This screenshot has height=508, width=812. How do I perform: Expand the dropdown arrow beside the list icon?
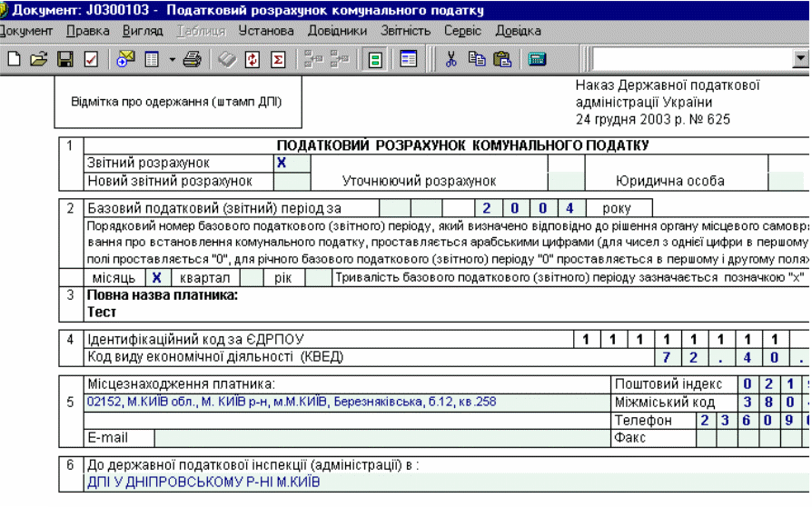click(x=173, y=59)
